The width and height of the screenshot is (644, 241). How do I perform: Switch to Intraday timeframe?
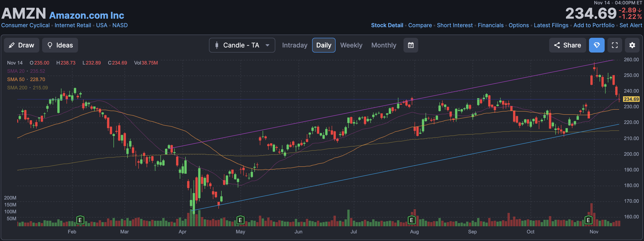click(x=295, y=45)
